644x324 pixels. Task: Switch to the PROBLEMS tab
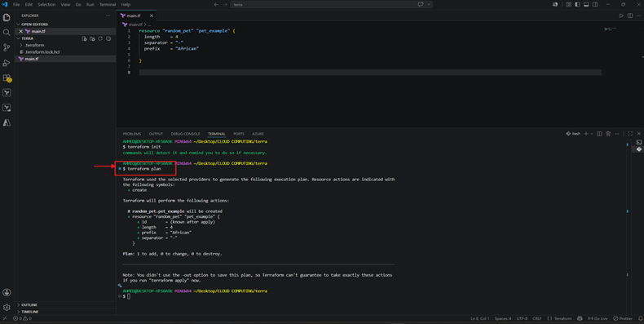[132, 134]
